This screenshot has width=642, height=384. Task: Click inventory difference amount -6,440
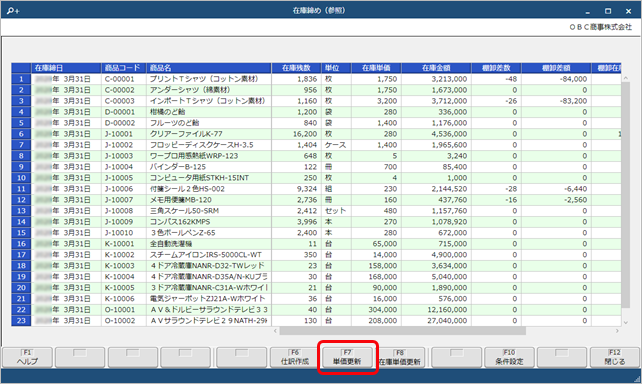575,189
